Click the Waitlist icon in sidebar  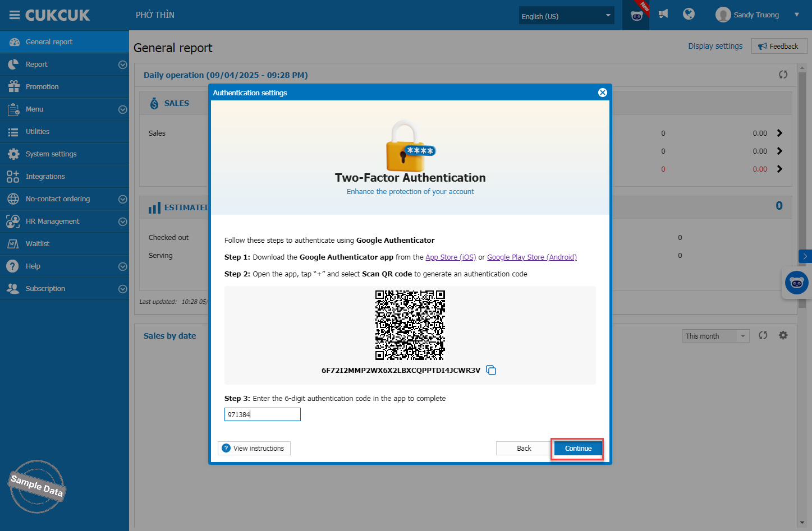coord(13,244)
